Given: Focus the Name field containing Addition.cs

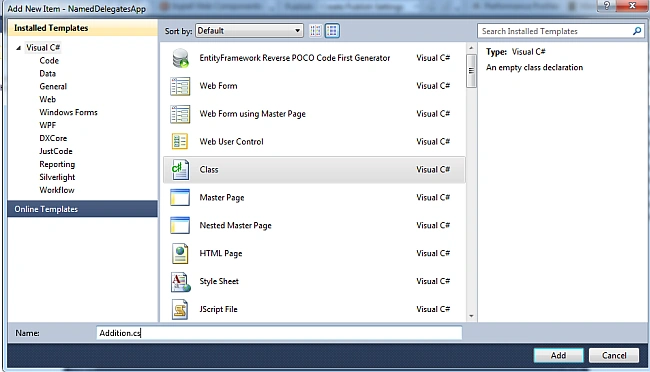Looking at the screenshot, I should (x=279, y=333).
